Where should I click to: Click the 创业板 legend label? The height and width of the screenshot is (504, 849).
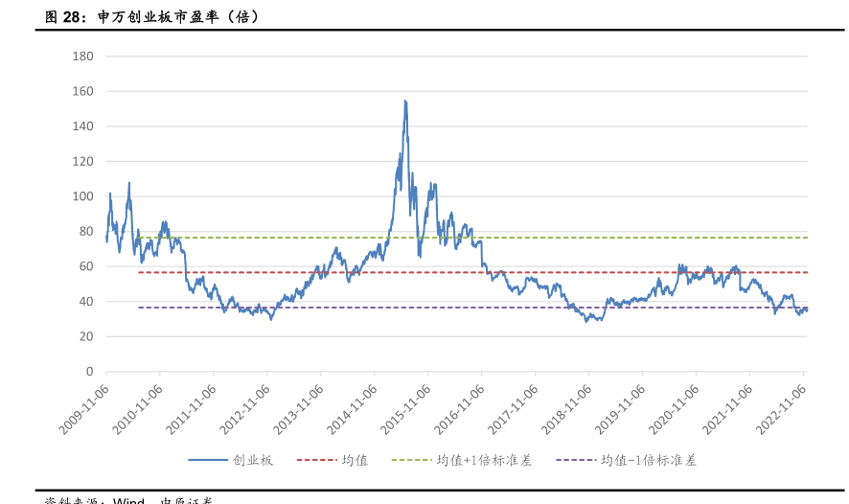[253, 460]
